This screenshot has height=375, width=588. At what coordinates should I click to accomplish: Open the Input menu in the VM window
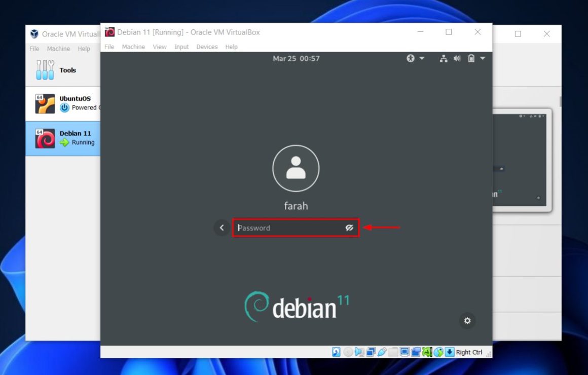pyautogui.click(x=181, y=47)
